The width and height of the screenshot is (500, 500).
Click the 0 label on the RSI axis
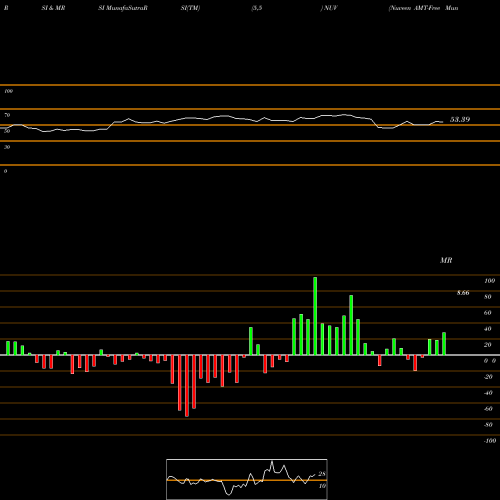tap(5, 171)
